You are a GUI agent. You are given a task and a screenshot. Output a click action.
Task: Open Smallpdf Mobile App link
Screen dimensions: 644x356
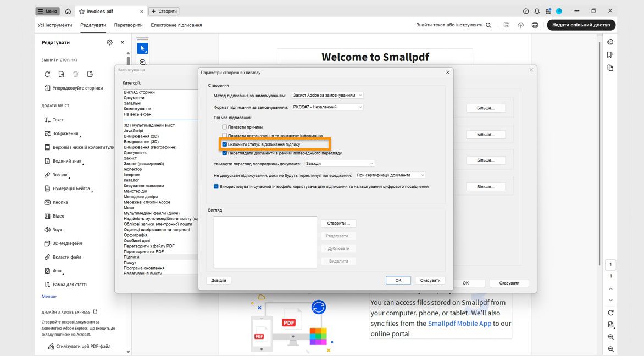(x=459, y=323)
